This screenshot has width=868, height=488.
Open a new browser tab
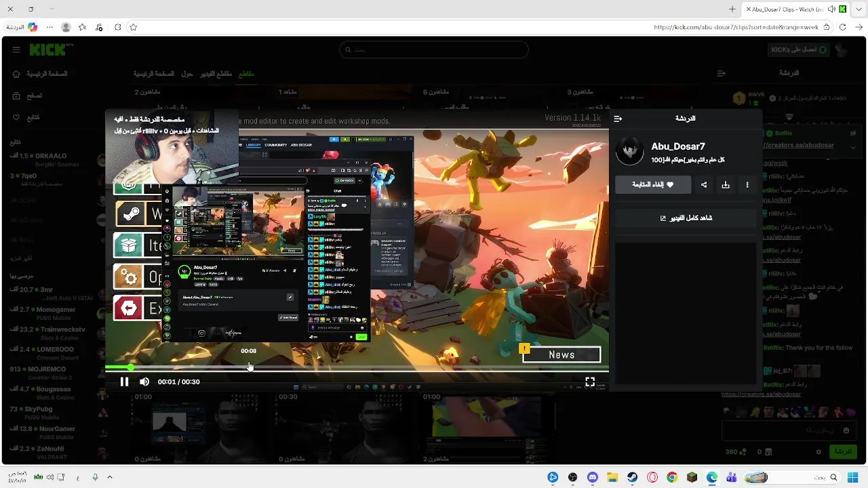732,9
